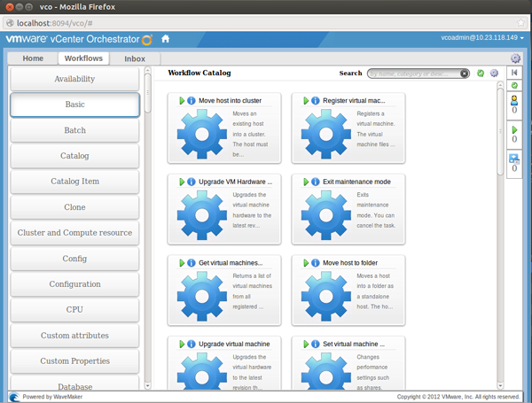This screenshot has width=532, height=403.
Task: Click the green refresh icon in right panel
Action: (x=514, y=85)
